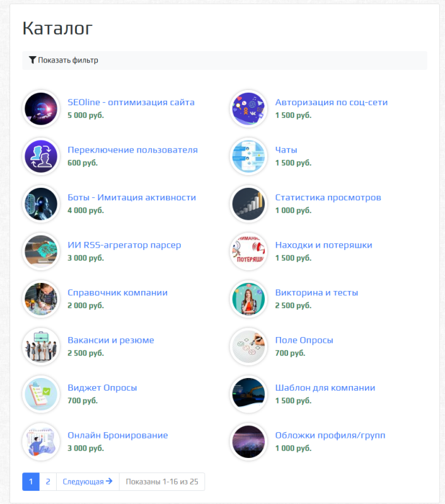445x504 pixels.
Task: Open the ИИ RSS-агрегатор парсер link
Action: point(124,245)
